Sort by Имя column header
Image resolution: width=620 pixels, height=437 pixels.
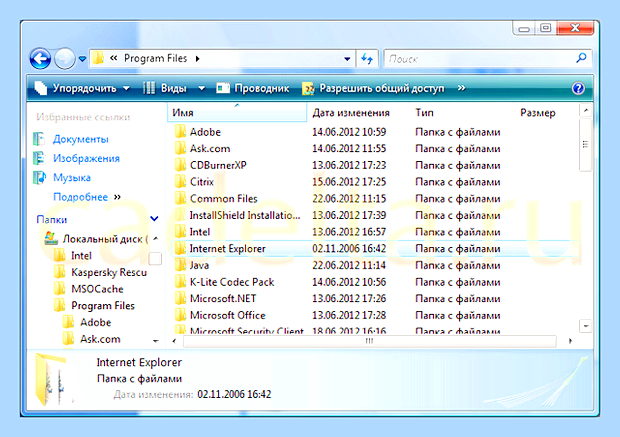coord(237,113)
